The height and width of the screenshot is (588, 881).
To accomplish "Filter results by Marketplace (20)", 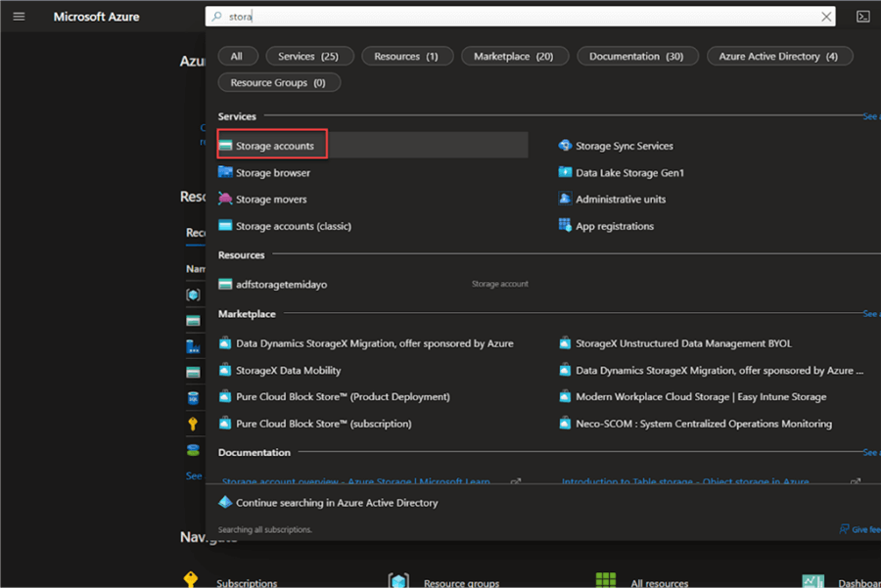I will (513, 57).
